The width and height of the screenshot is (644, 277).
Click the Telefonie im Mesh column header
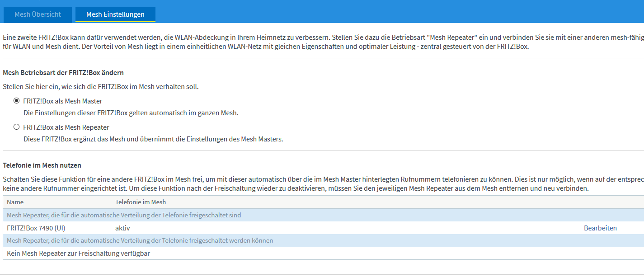141,202
